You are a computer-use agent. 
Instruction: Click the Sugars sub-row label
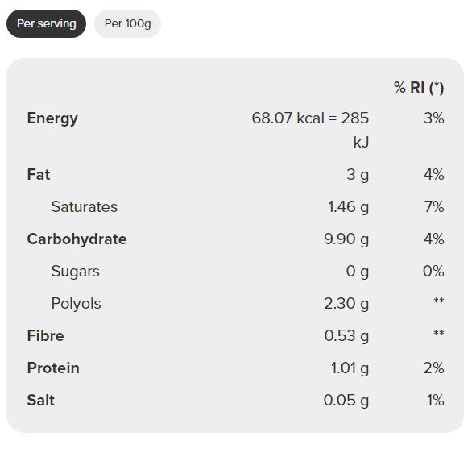75,272
